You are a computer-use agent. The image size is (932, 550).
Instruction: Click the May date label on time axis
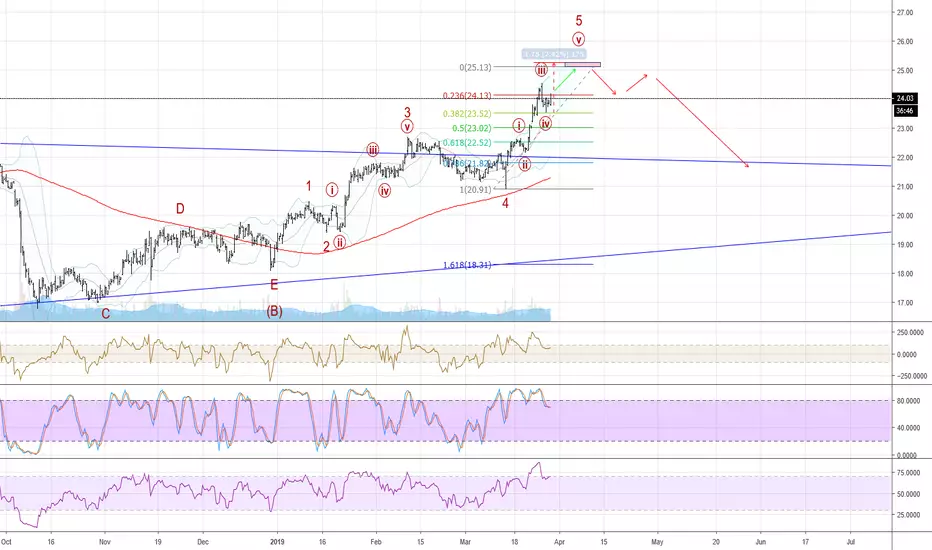coord(657,542)
